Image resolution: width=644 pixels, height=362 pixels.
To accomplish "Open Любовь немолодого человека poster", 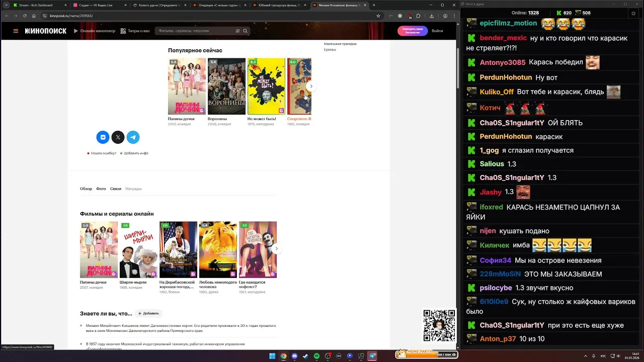I will coord(218,250).
